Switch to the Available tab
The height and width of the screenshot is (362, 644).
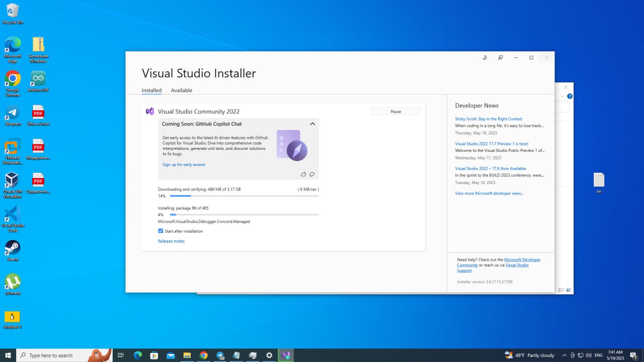[182, 90]
